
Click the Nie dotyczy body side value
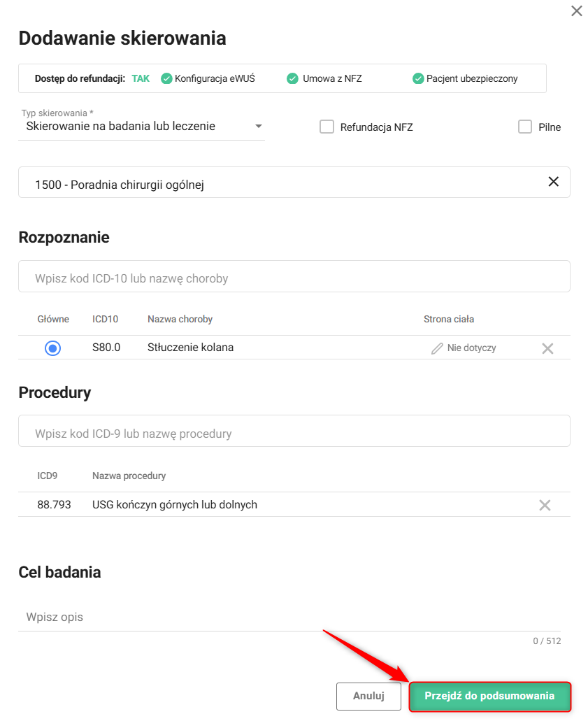tap(471, 348)
